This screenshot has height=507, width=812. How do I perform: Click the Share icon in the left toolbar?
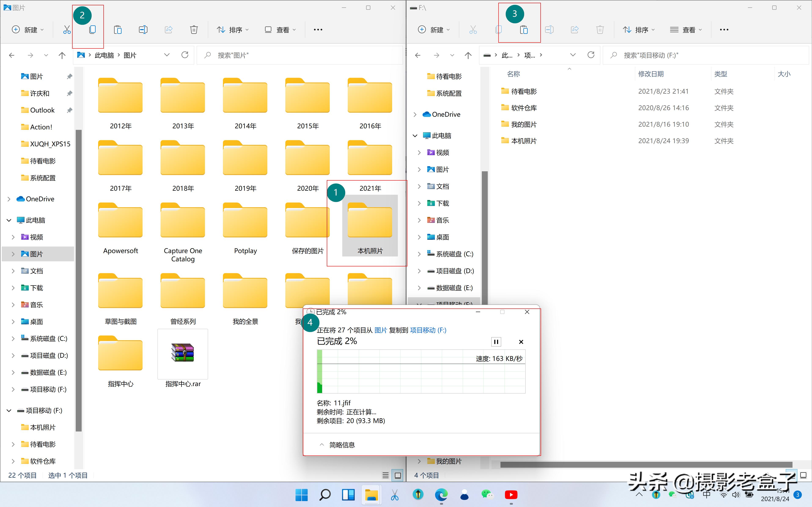click(x=168, y=30)
